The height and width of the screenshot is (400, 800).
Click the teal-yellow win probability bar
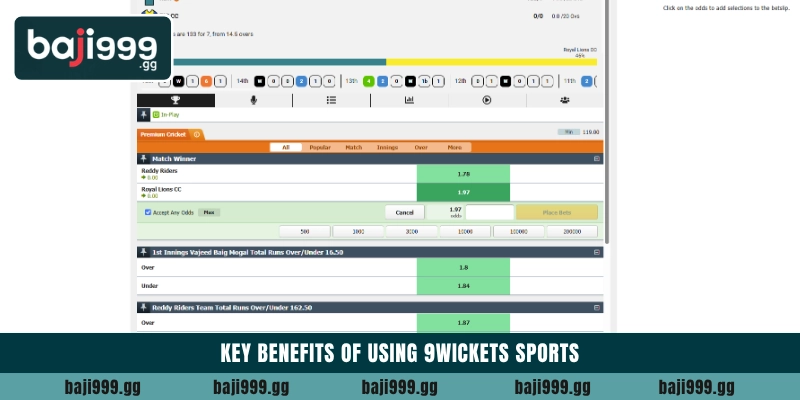(x=385, y=62)
